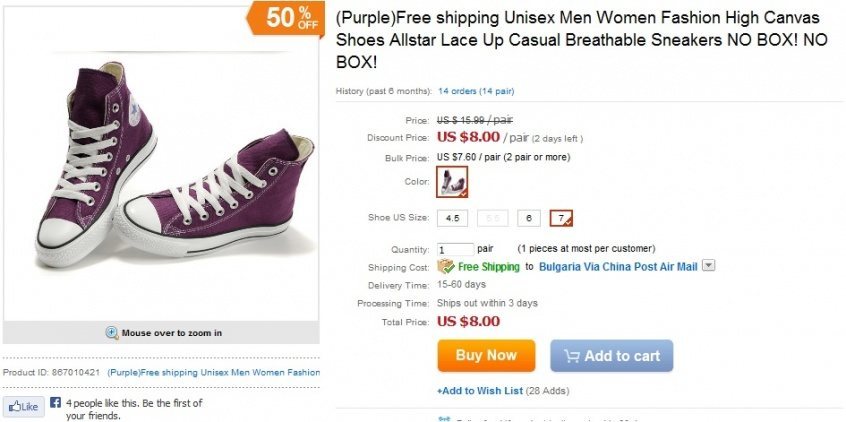Viewport: 846px width, 422px height.
Task: Select shoe size 4.5
Action: click(x=452, y=219)
